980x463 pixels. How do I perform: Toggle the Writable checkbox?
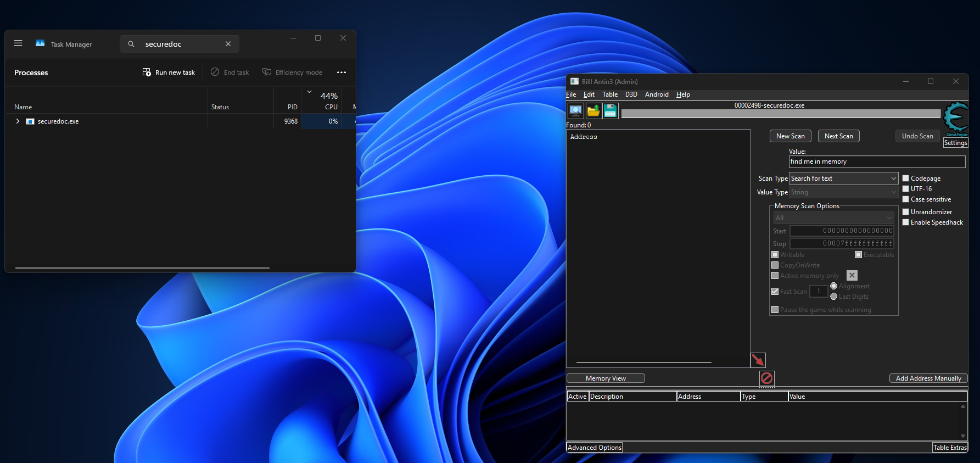775,255
